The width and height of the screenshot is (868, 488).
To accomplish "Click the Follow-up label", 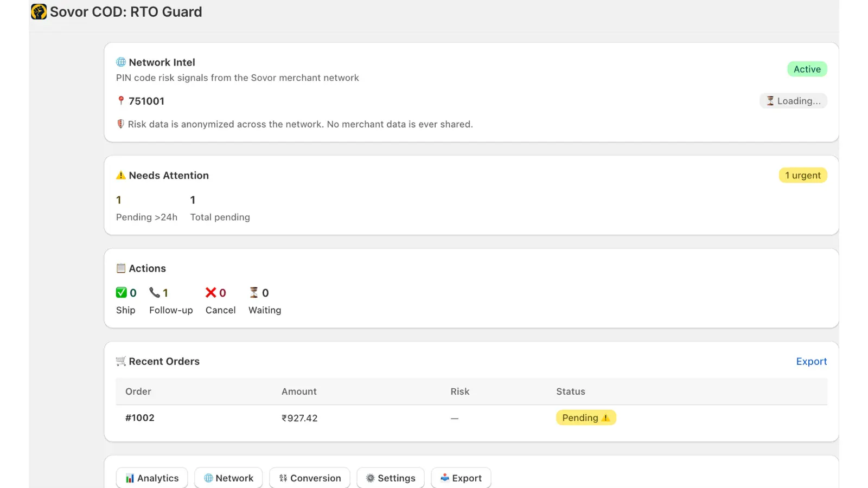I will pyautogui.click(x=171, y=310).
